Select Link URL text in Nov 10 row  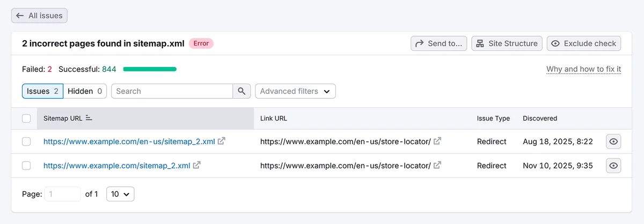(x=346, y=166)
